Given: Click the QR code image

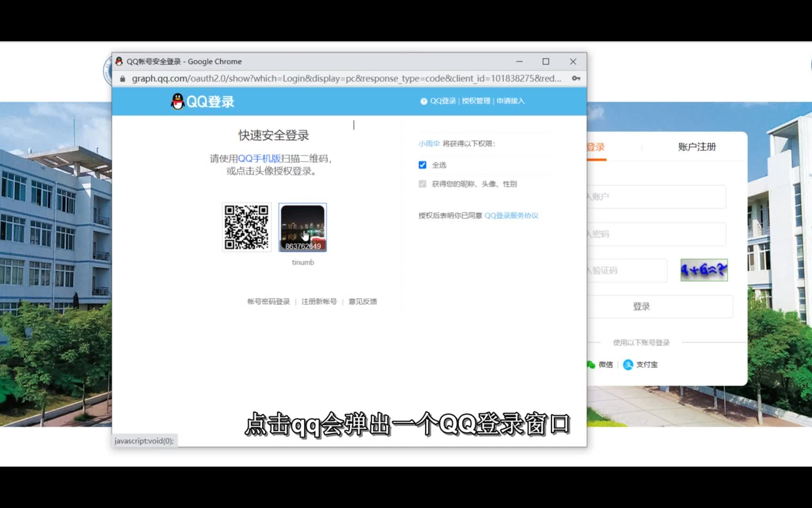Looking at the screenshot, I should coord(247,227).
